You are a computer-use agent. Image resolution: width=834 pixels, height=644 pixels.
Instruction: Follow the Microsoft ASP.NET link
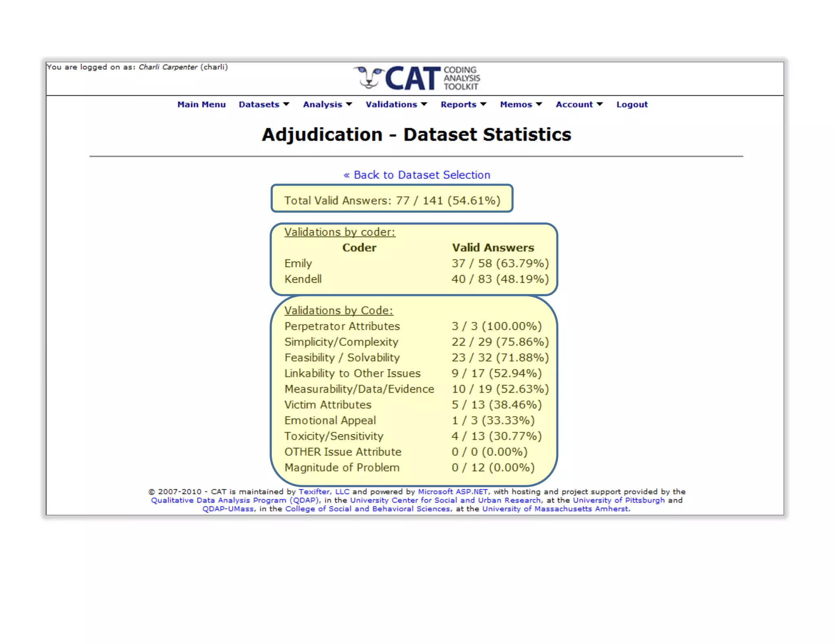(453, 492)
